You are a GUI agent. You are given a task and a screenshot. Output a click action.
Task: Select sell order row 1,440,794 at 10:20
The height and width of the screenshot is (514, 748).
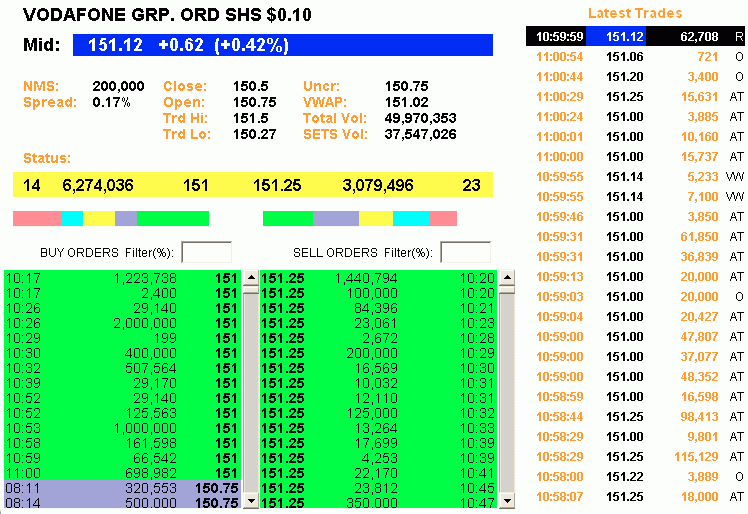coord(379,278)
